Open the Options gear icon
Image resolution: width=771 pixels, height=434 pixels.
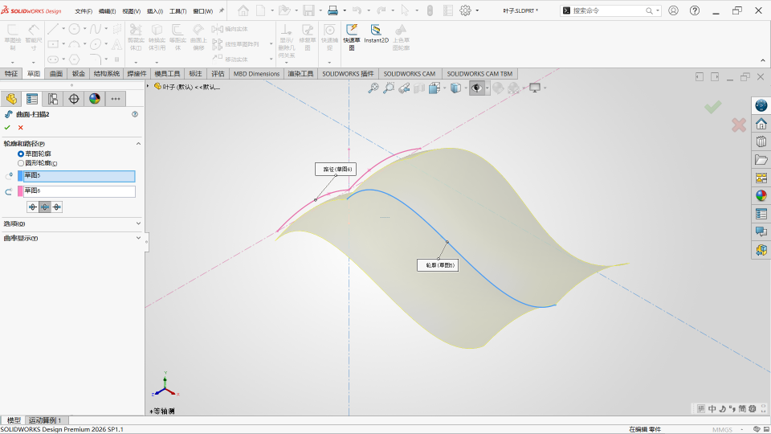(465, 10)
